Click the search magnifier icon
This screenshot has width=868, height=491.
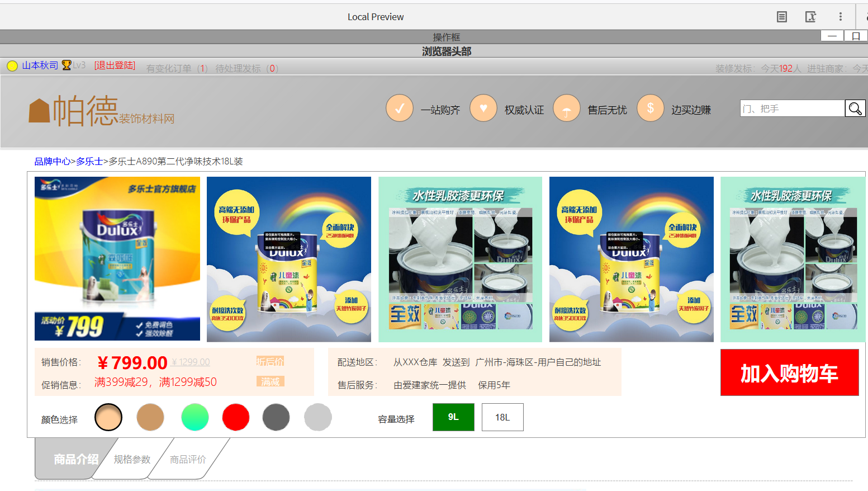point(855,108)
